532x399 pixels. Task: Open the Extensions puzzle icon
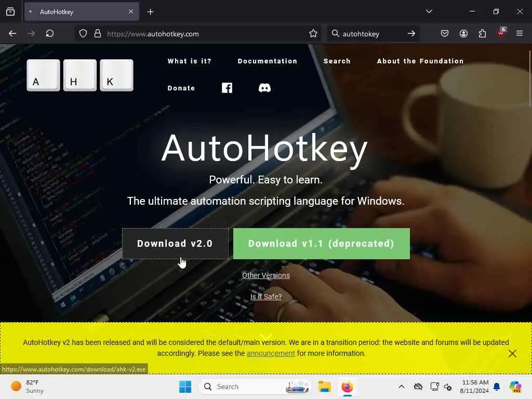click(x=482, y=33)
